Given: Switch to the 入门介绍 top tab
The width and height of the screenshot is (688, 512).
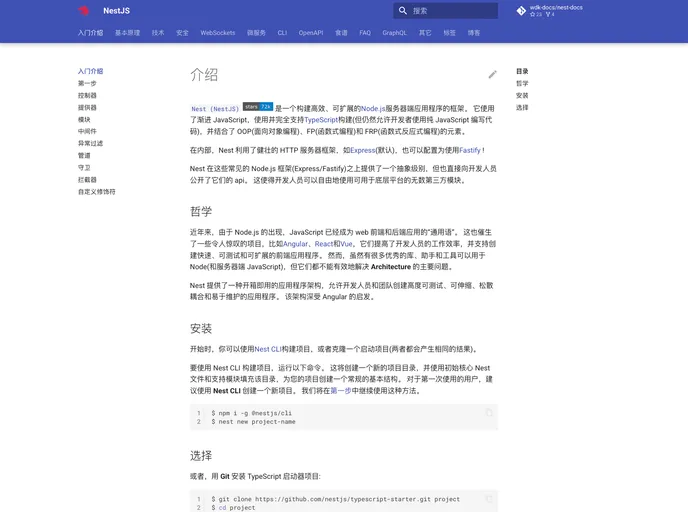Looking at the screenshot, I should coord(90,33).
